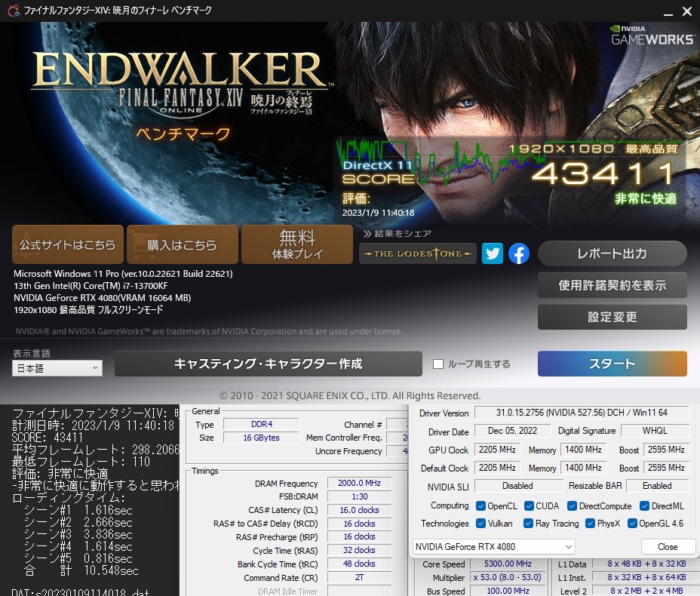This screenshot has height=596, width=700.
Task: Click L1 Data cache value 8 x 48 KB
Action: click(x=646, y=564)
